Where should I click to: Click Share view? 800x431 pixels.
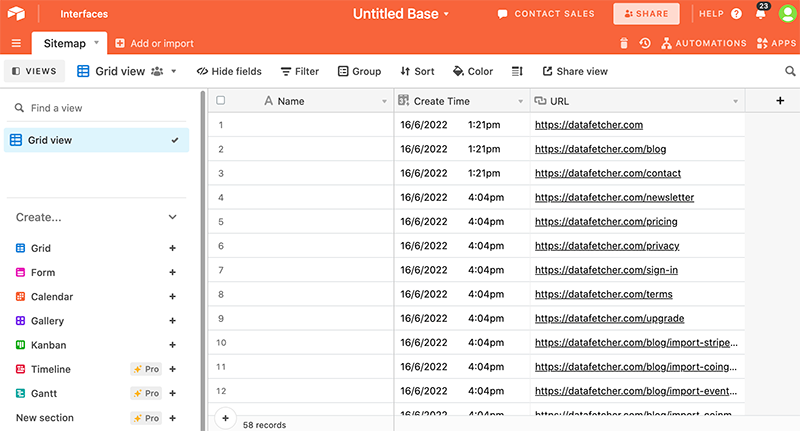(x=575, y=71)
